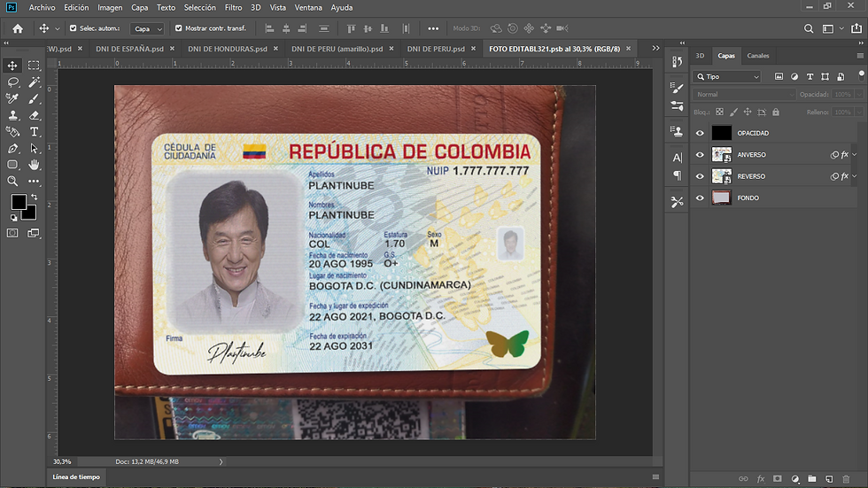This screenshot has width=868, height=488.
Task: Click the background color swatch
Action: point(31,214)
